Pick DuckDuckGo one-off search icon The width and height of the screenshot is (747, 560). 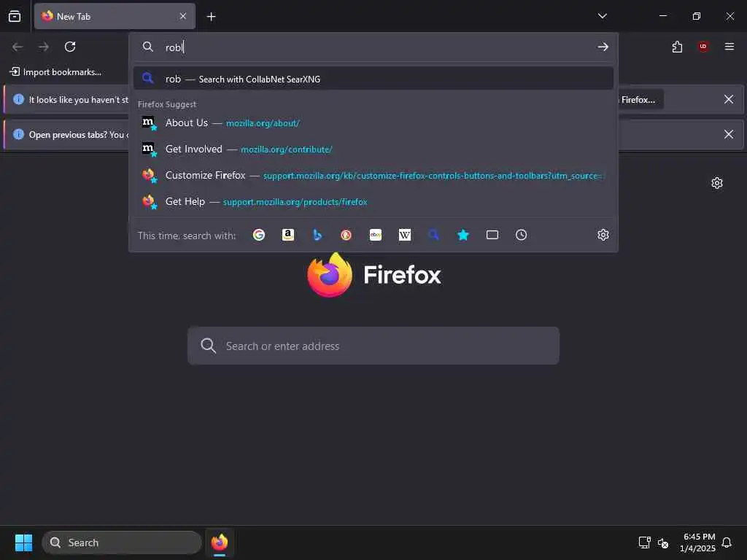(x=347, y=235)
